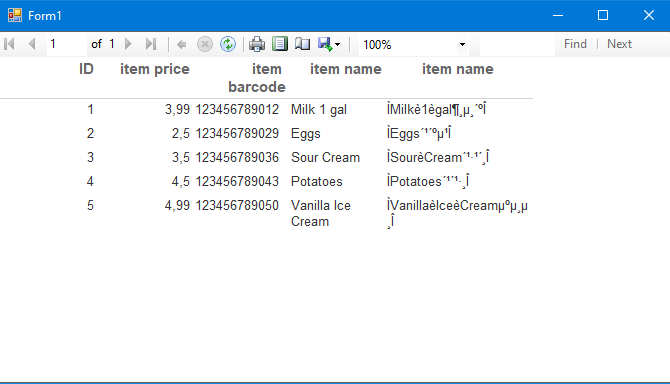Screen dimensions: 670x384
Task: Click barcode 123456789036 cell
Action: (237, 157)
